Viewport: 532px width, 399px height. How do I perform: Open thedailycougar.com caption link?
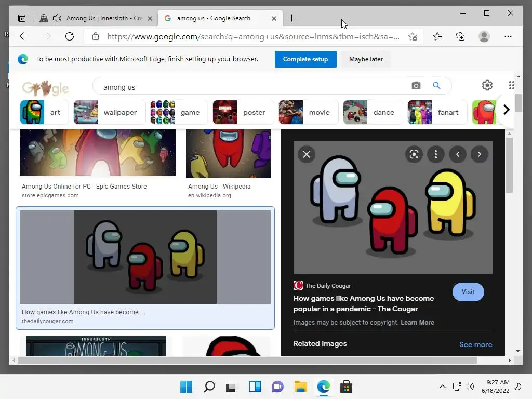[47, 321]
